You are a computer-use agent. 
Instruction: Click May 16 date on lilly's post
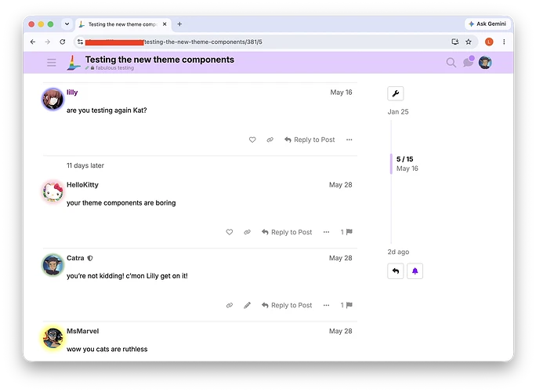(341, 93)
